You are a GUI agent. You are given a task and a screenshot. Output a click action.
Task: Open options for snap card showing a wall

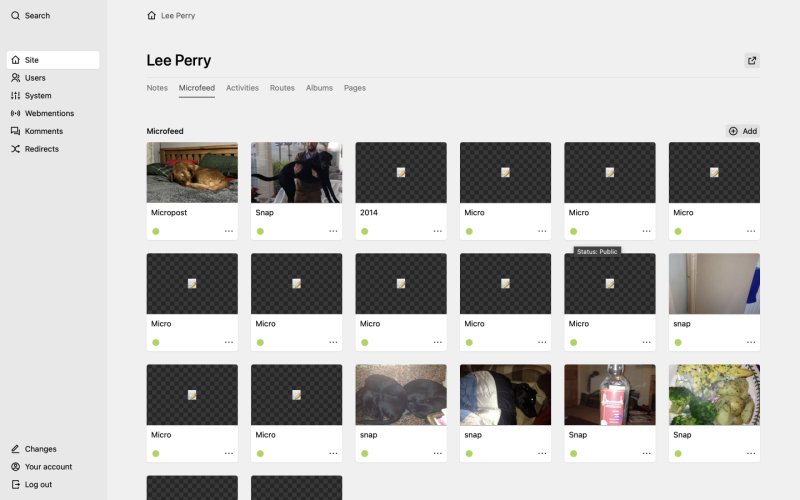[x=751, y=342]
